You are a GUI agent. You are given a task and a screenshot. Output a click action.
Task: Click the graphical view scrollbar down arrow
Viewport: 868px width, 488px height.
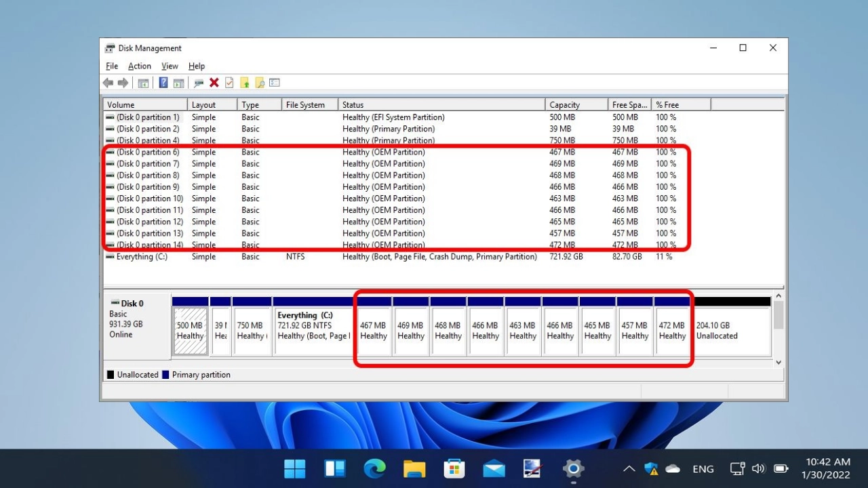click(778, 363)
